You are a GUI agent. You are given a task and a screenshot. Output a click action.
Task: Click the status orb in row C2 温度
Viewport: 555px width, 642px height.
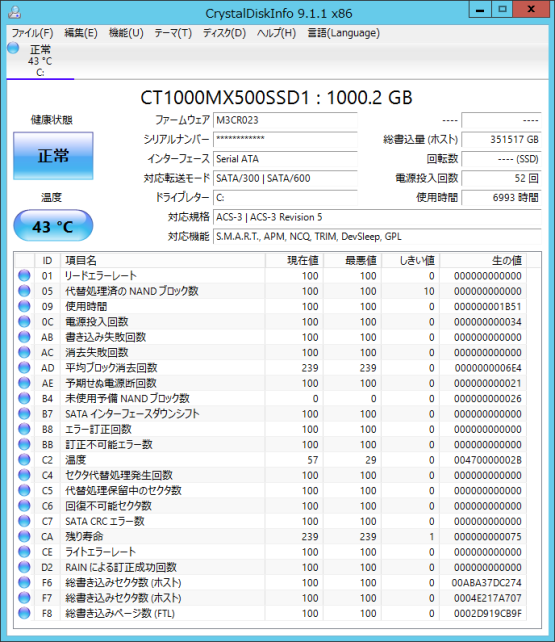(24, 460)
